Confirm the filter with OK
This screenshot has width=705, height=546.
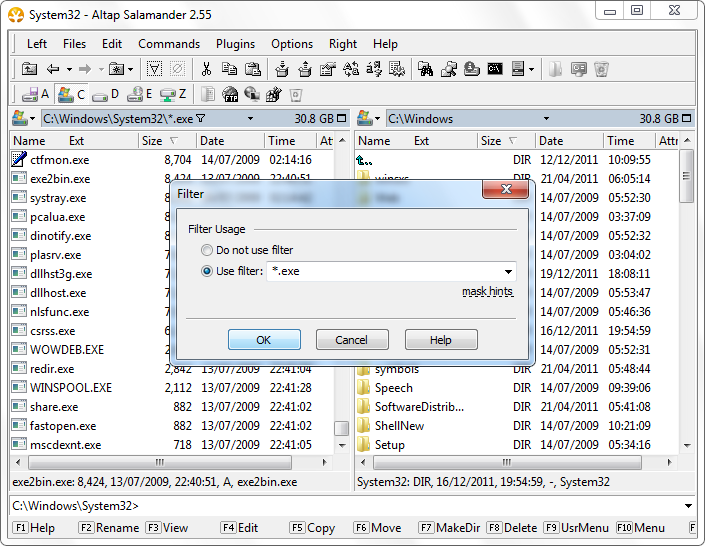click(x=264, y=340)
